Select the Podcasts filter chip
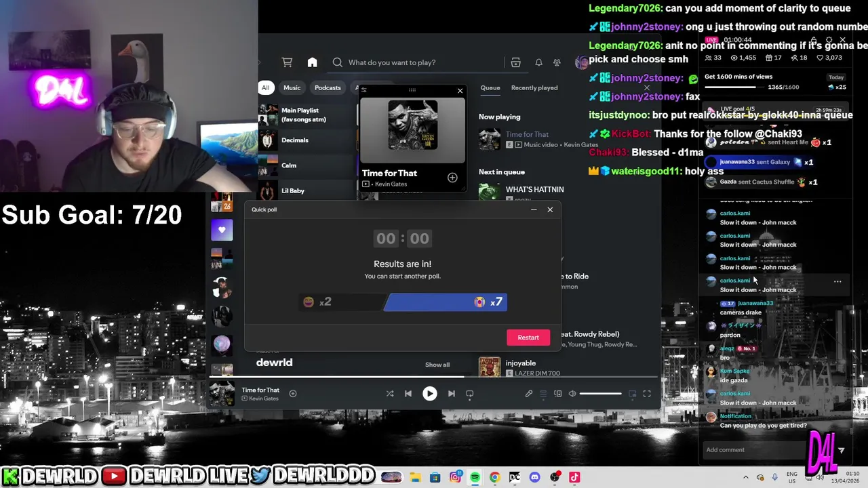Viewport: 868px width, 488px height. point(328,87)
